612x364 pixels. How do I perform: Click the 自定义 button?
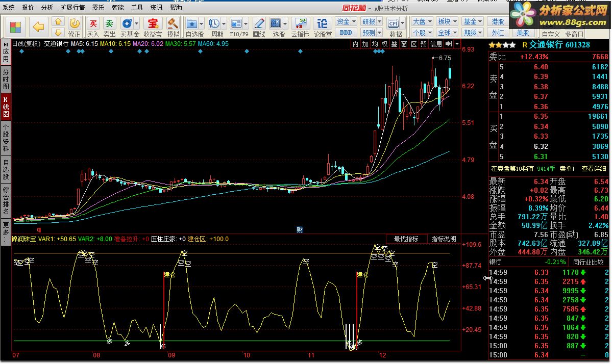pos(551,34)
